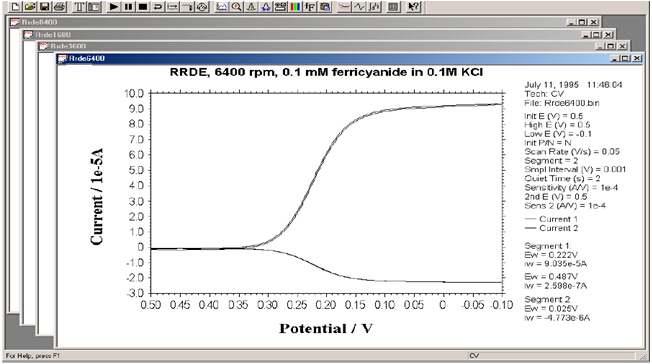
Task: Maximize the Rrde6400 plot window
Action: point(626,59)
